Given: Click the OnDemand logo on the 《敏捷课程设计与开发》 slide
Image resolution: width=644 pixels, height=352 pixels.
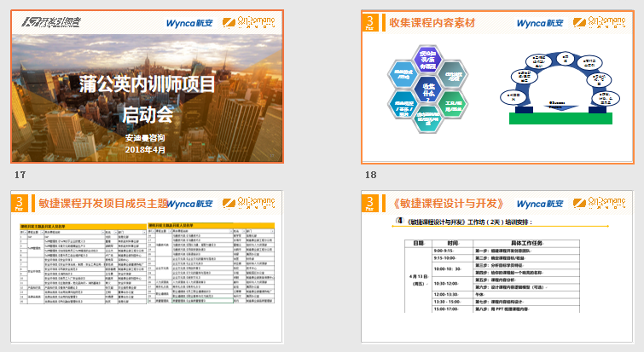Looking at the screenshot, I should 600,204.
